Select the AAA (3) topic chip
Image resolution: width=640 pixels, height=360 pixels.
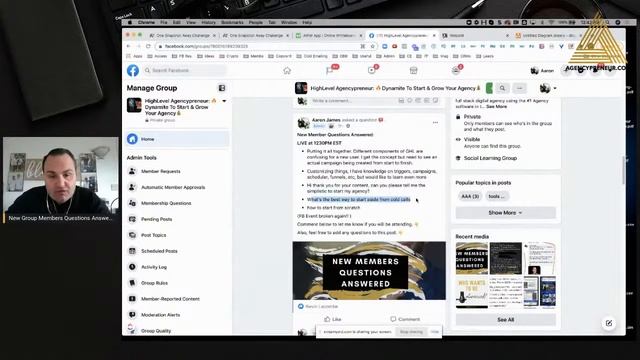click(x=470, y=196)
